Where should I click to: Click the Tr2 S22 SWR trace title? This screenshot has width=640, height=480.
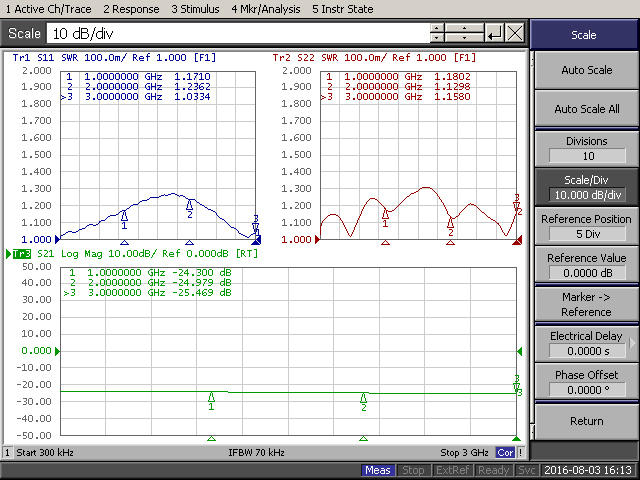[374, 58]
